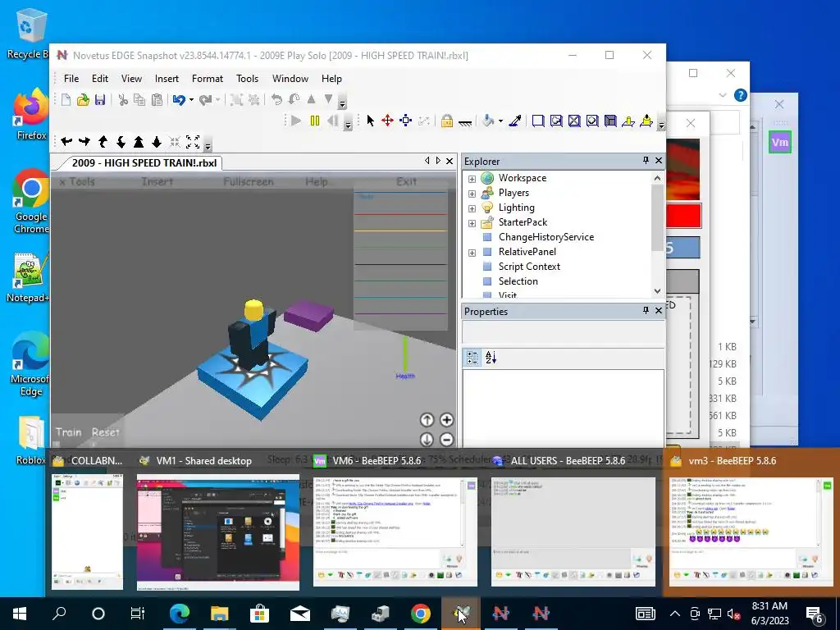Open the View menu
This screenshot has width=840, height=630.
(131, 78)
